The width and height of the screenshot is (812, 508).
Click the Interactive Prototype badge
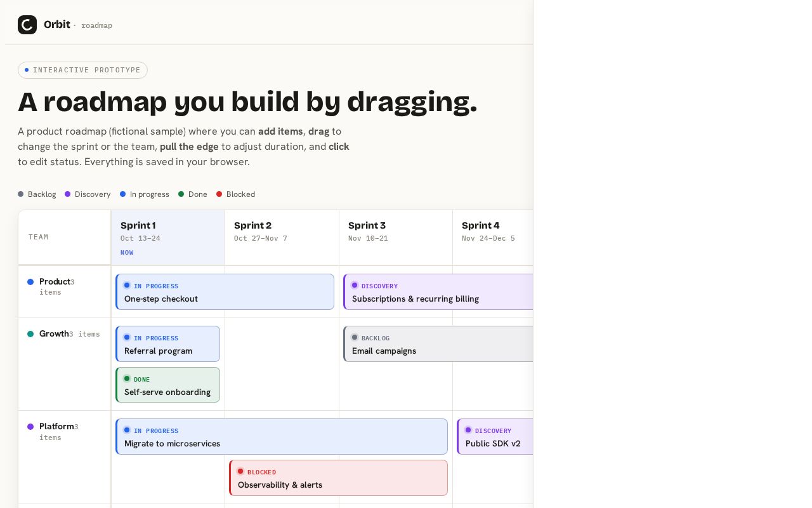coord(82,70)
